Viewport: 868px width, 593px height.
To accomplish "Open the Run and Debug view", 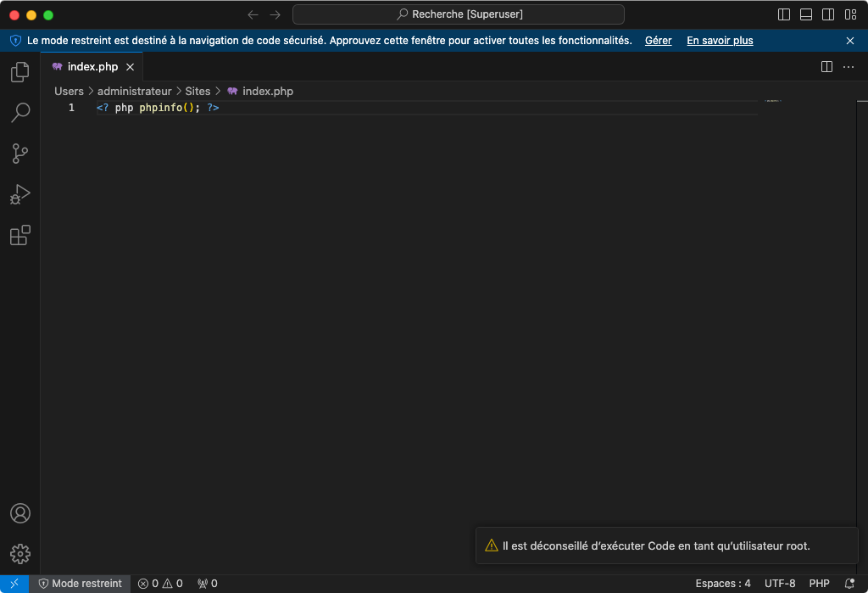I will coord(20,194).
